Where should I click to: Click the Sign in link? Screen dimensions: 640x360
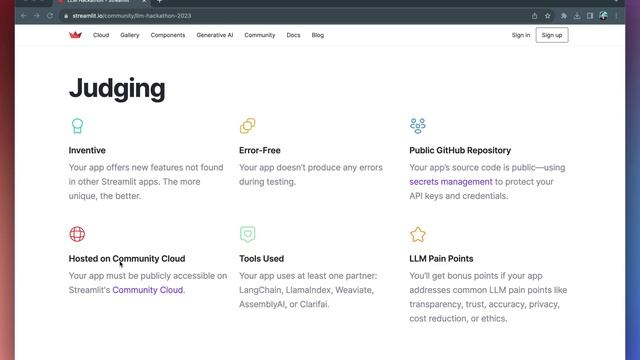click(x=521, y=35)
